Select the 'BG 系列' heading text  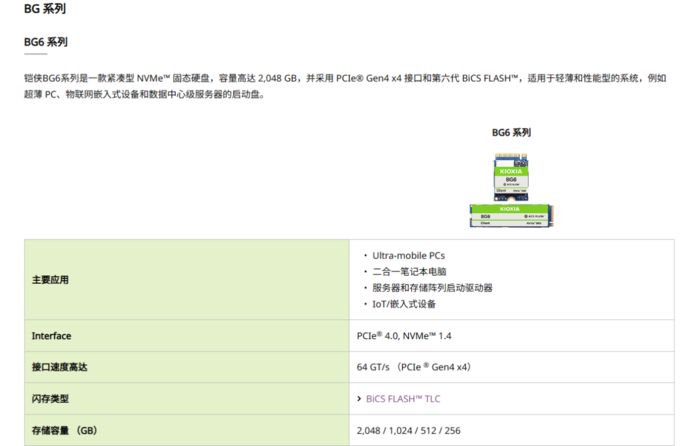click(x=45, y=8)
